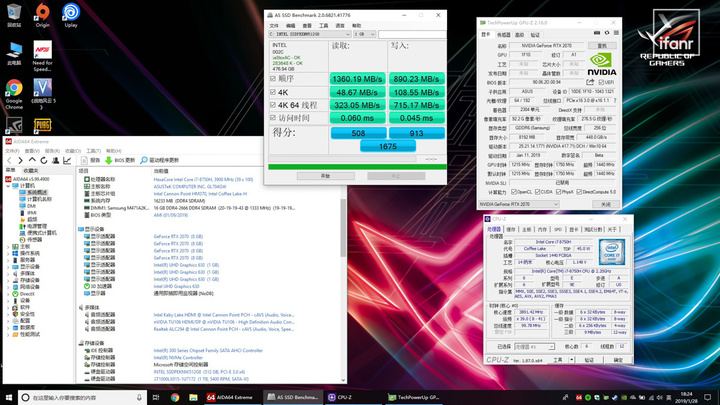720x405 pixels.
Task: Toggle the 访问时间 access time checkbox
Action: pyautogui.click(x=273, y=118)
